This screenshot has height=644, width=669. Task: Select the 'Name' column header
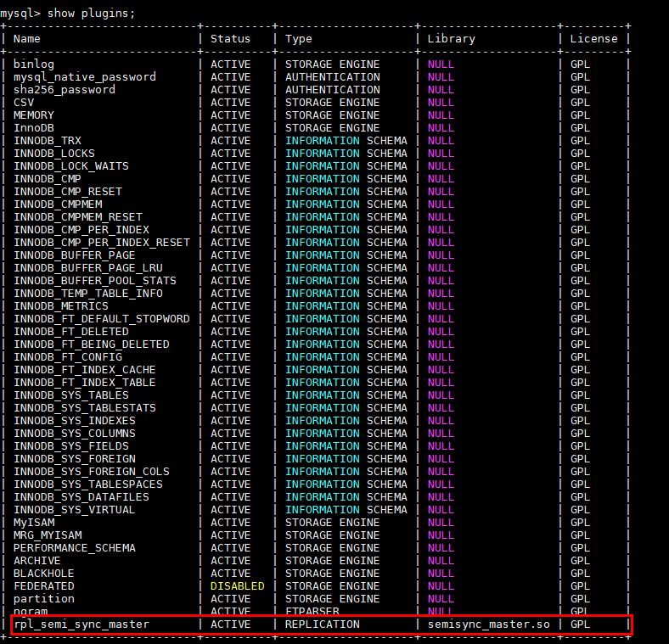tap(27, 39)
